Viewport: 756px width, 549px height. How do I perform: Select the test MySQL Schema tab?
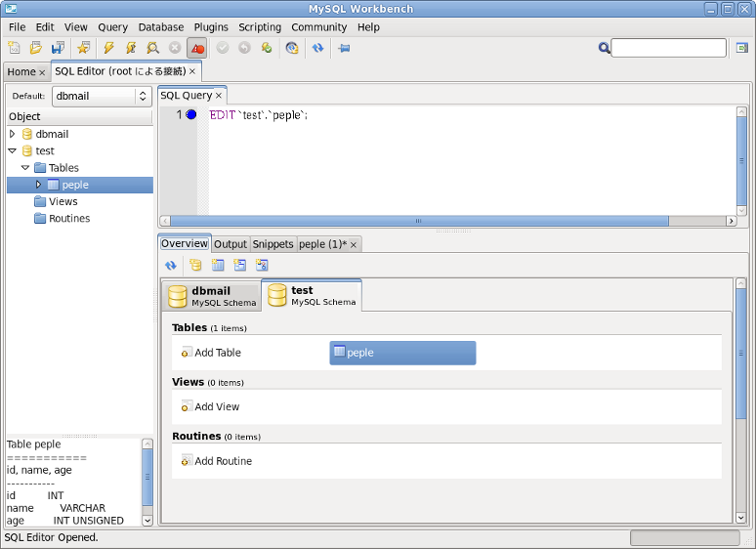pos(312,295)
